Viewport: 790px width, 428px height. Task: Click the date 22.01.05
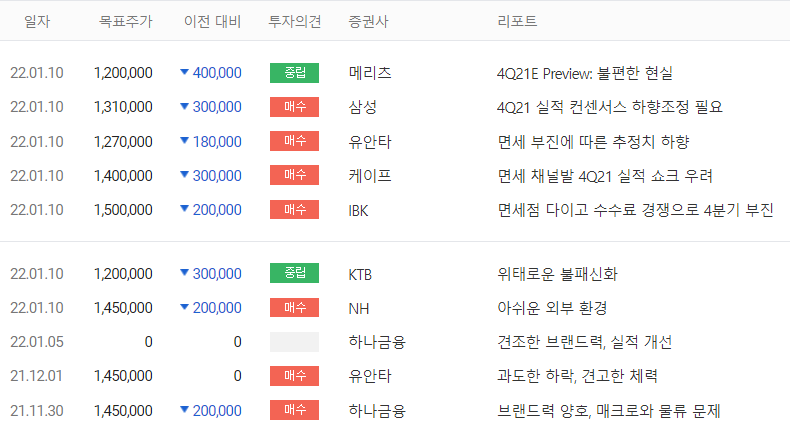[x=37, y=342]
